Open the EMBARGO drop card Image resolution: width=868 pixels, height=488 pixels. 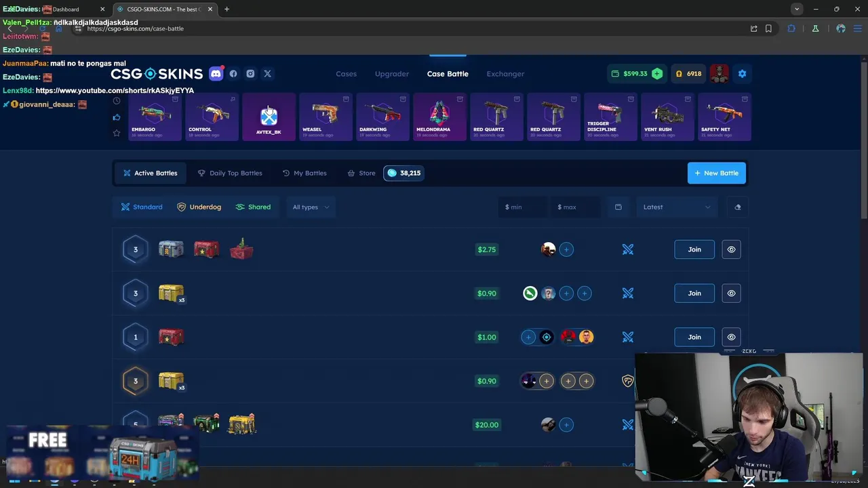click(x=155, y=117)
